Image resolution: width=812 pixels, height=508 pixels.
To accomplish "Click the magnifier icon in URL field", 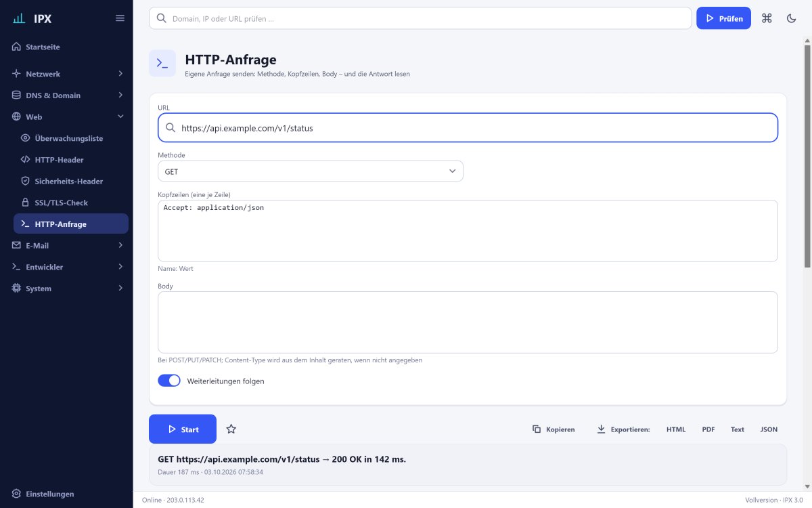I will tap(171, 127).
